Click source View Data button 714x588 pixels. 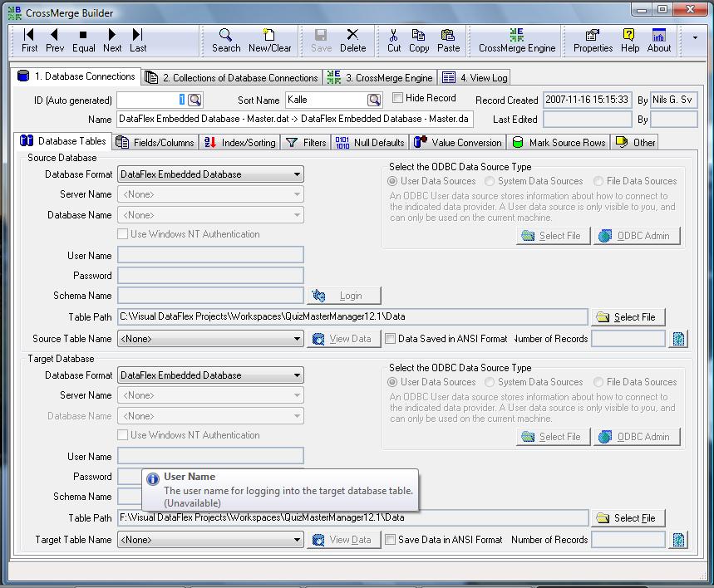point(344,339)
